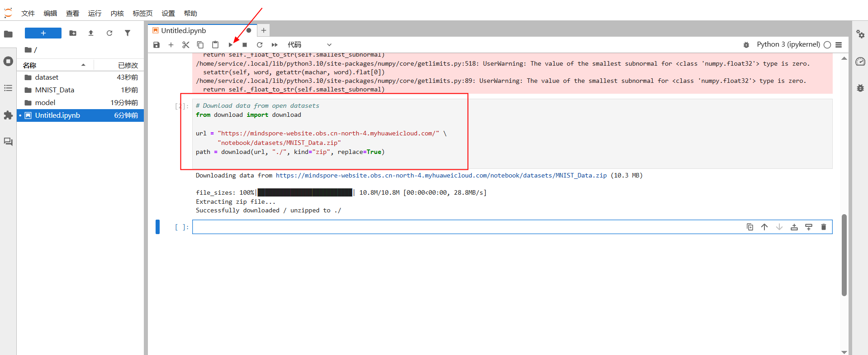This screenshot has height=355, width=868.
Task: Click the upload files icon
Action: tap(91, 33)
